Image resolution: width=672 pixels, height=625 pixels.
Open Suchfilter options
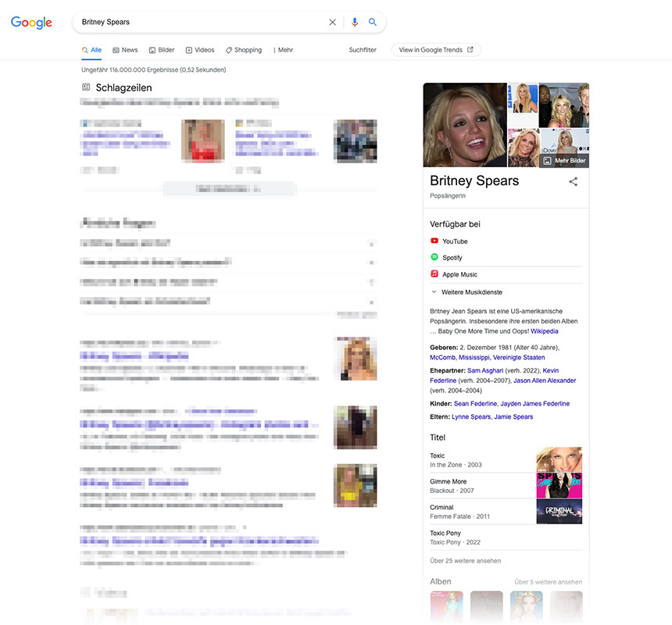(x=363, y=50)
